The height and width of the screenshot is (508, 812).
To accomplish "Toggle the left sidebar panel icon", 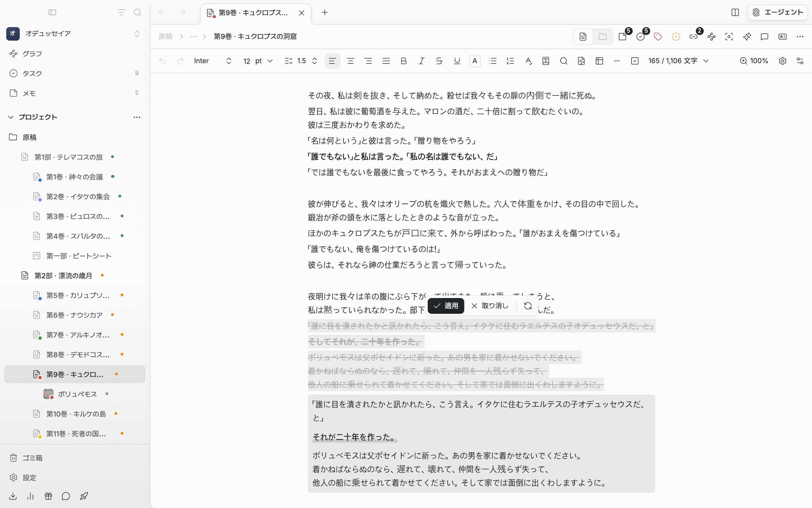I will 52,12.
